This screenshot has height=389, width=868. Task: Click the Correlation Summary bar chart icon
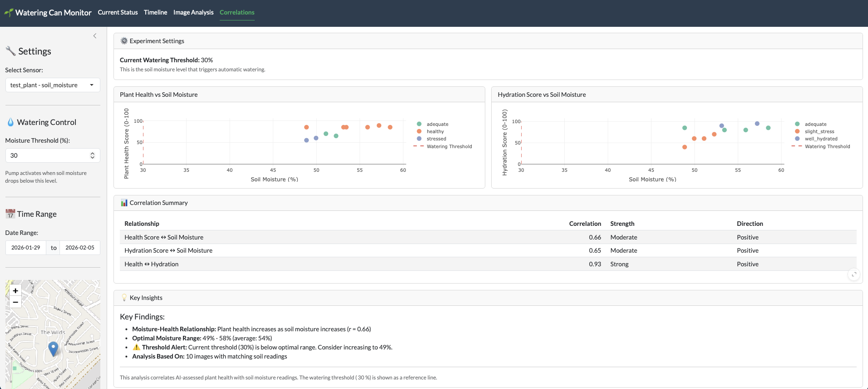coord(124,203)
